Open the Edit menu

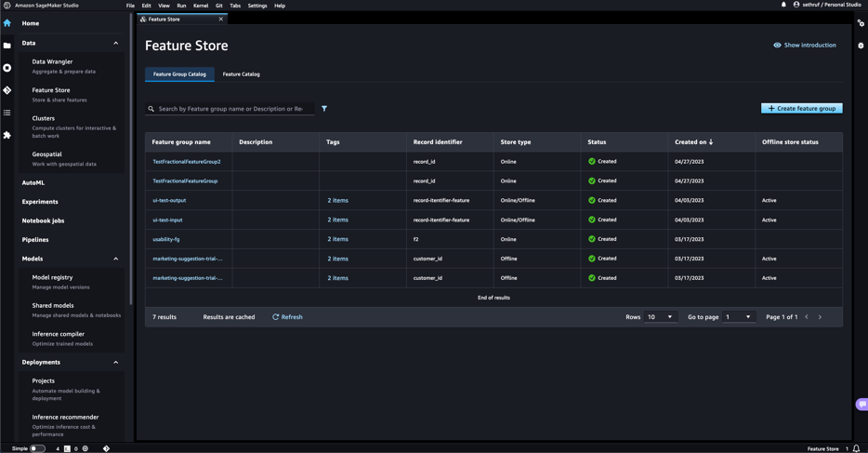click(146, 6)
